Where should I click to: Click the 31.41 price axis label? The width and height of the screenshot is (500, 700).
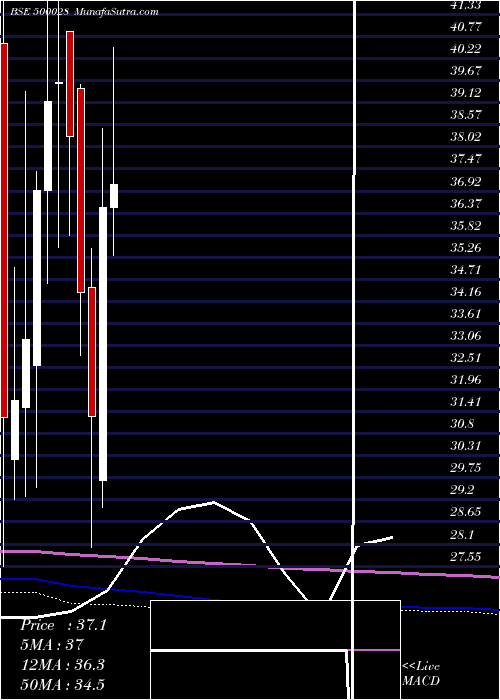click(465, 402)
